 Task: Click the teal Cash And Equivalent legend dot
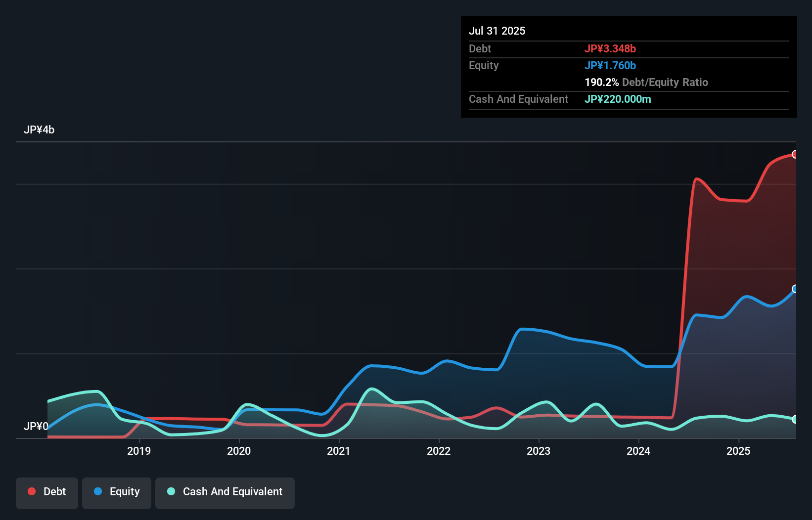[x=171, y=491]
